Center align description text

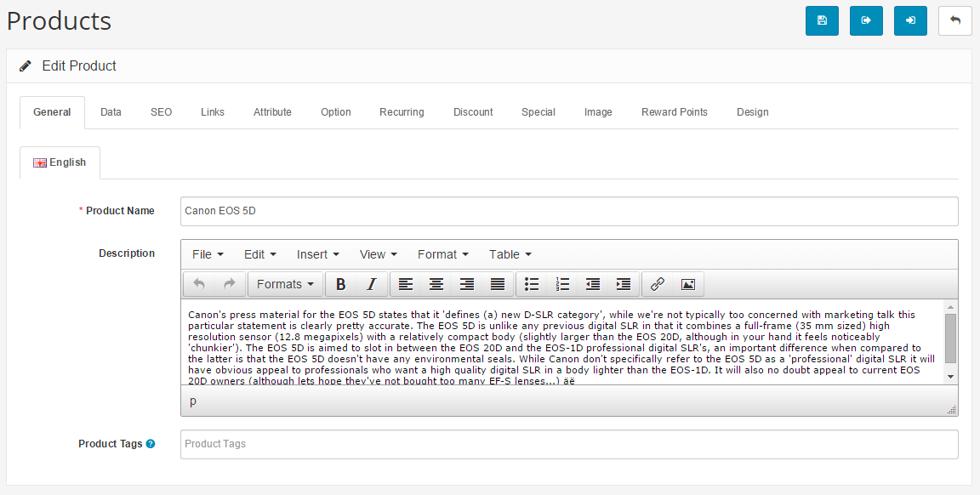(436, 284)
